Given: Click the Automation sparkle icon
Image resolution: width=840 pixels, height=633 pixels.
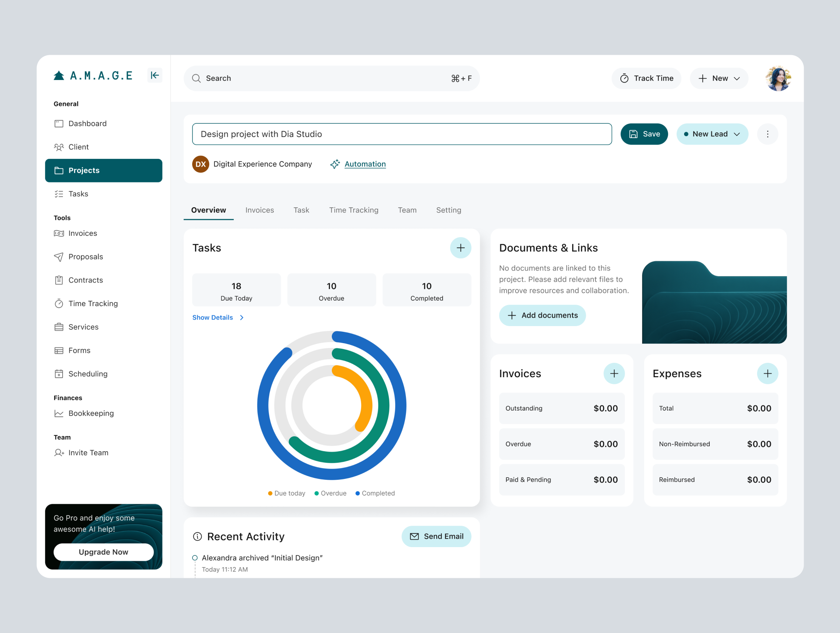Looking at the screenshot, I should click(x=335, y=164).
